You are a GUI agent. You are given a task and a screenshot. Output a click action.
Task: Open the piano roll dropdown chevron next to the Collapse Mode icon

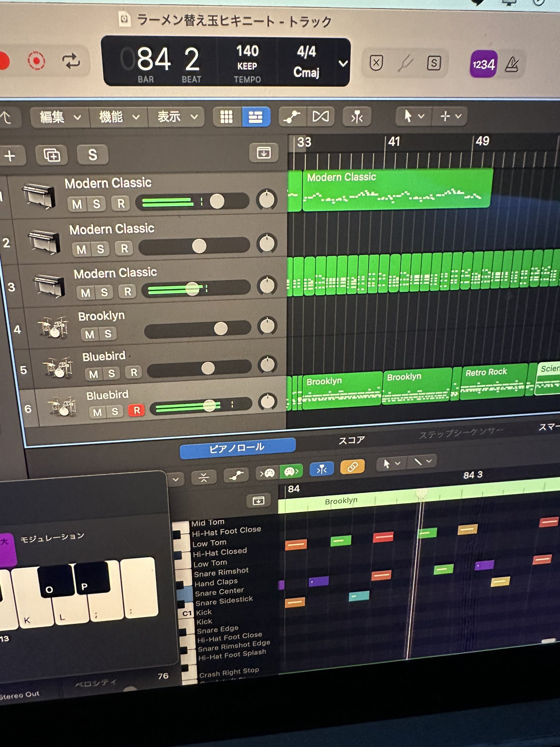click(x=176, y=479)
